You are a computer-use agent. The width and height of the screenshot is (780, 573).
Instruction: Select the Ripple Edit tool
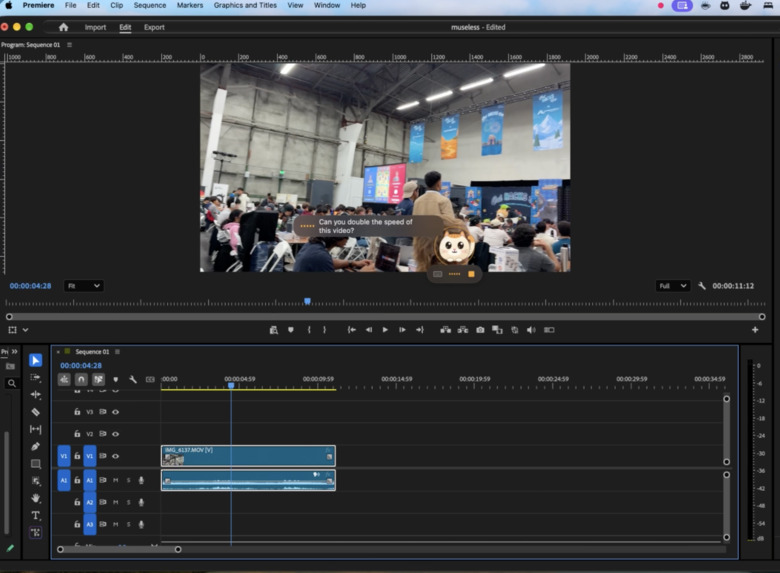pos(35,394)
